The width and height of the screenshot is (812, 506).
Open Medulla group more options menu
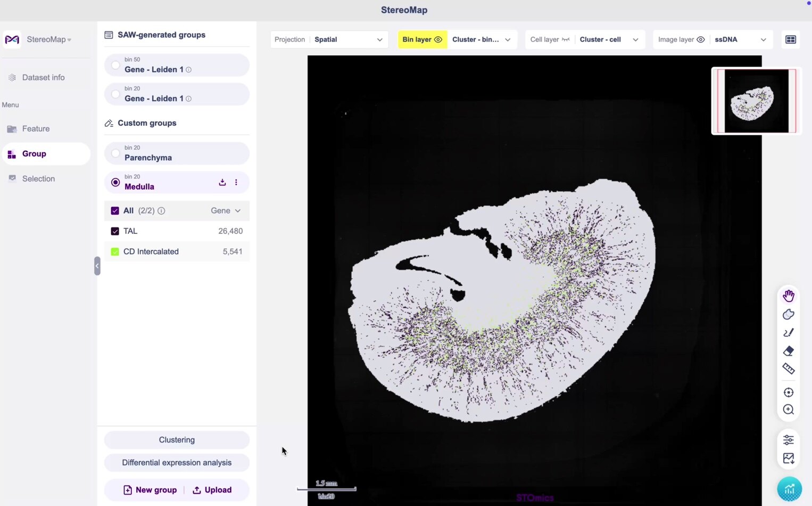tap(236, 182)
